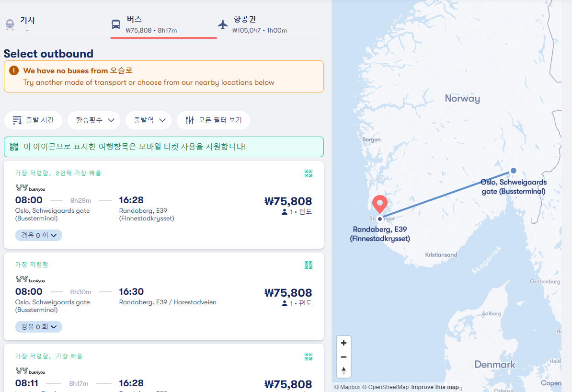Click the sort icon beside 출발 시간
This screenshot has width=572, height=392.
coord(17,120)
